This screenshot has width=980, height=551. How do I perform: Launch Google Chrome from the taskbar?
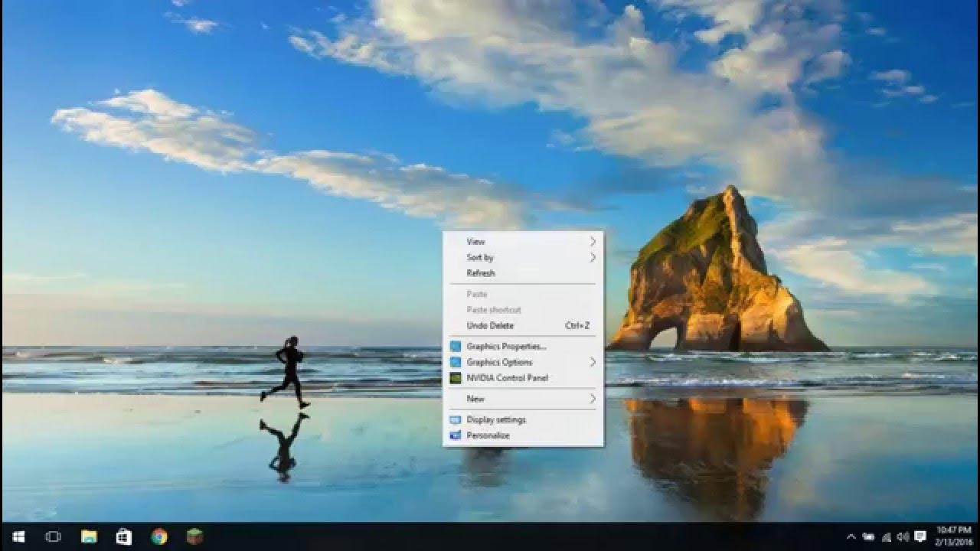click(159, 537)
